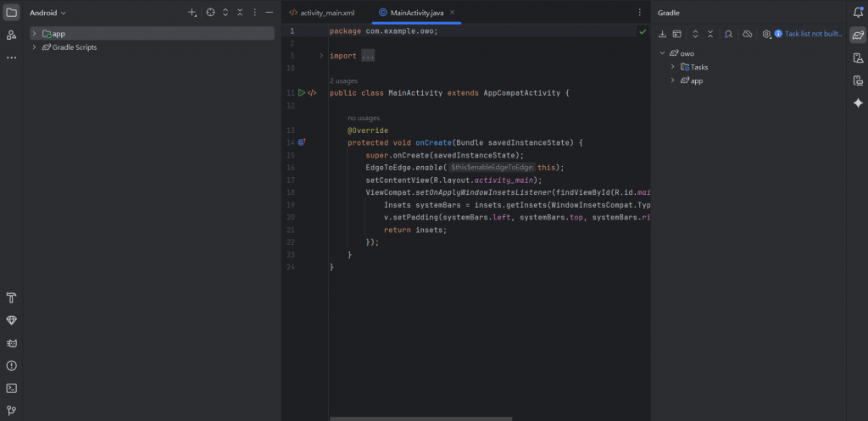The width and height of the screenshot is (868, 421).
Task: Click related XML file gutter icon
Action: pos(312,93)
